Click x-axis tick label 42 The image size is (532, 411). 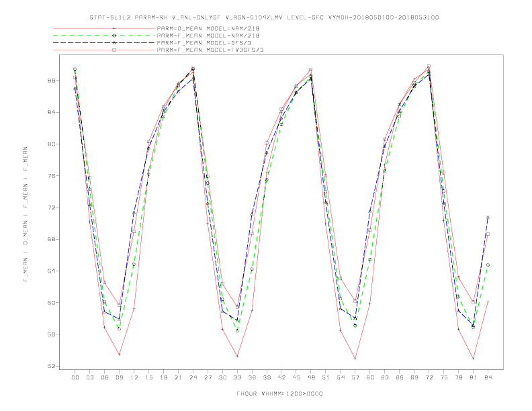(x=281, y=377)
